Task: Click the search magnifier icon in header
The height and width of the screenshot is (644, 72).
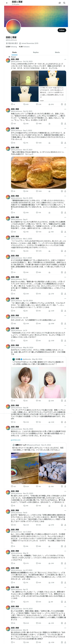Action: tap(64, 3)
